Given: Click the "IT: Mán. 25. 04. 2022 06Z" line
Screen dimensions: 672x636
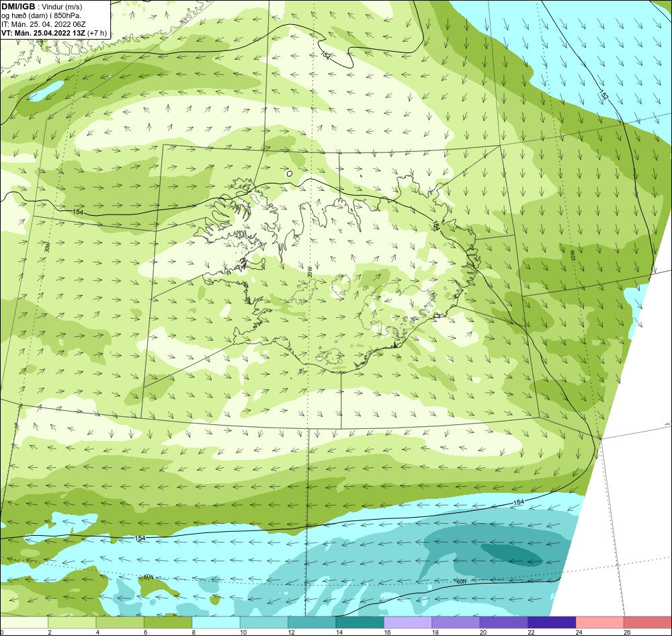Looking at the screenshot, I should 43,24.
